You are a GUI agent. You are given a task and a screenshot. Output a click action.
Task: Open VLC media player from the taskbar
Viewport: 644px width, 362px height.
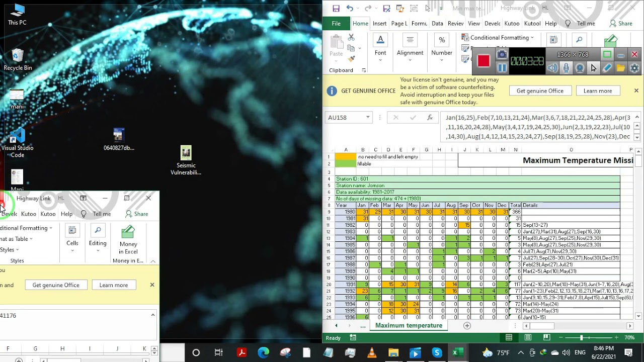point(372,353)
